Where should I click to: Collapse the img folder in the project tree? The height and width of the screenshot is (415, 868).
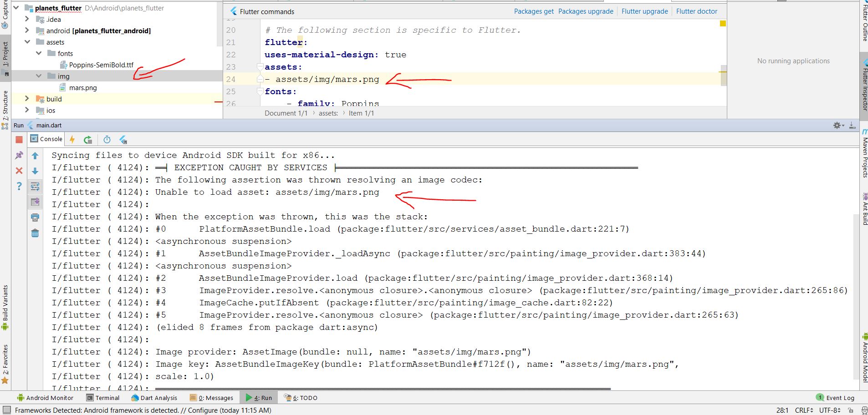tap(39, 76)
